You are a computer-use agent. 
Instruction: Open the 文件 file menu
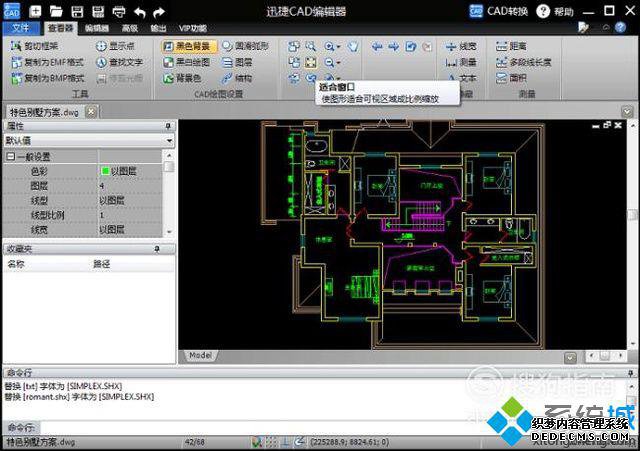21,28
